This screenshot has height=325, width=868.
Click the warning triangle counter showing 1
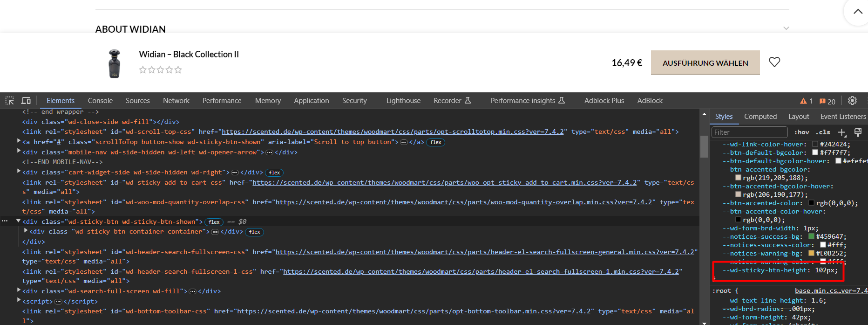807,101
